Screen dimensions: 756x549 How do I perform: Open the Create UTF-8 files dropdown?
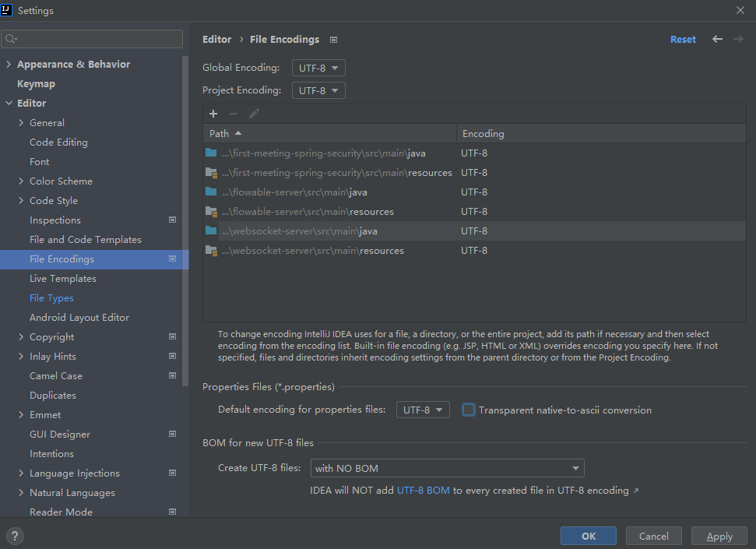tap(448, 468)
